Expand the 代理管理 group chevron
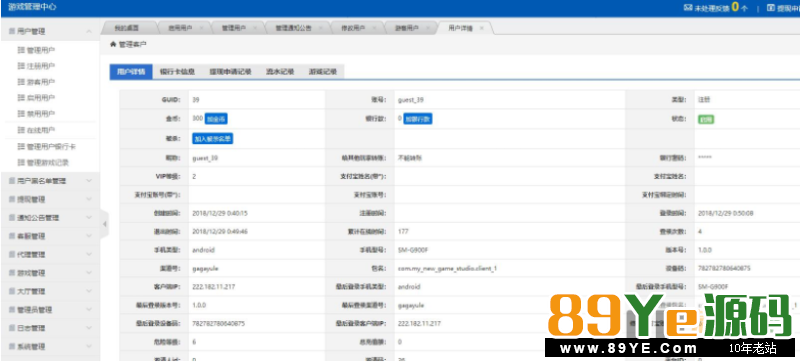Viewport: 800px width, 362px height. pyautogui.click(x=89, y=254)
